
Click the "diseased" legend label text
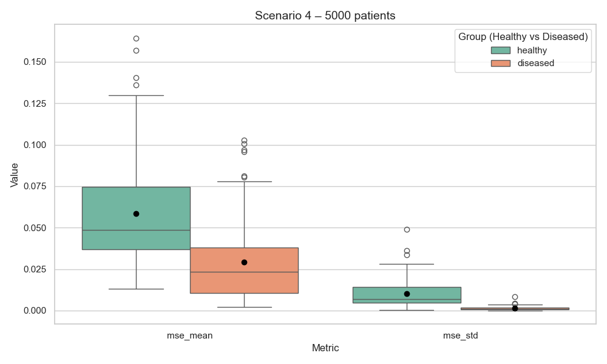[536, 63]
